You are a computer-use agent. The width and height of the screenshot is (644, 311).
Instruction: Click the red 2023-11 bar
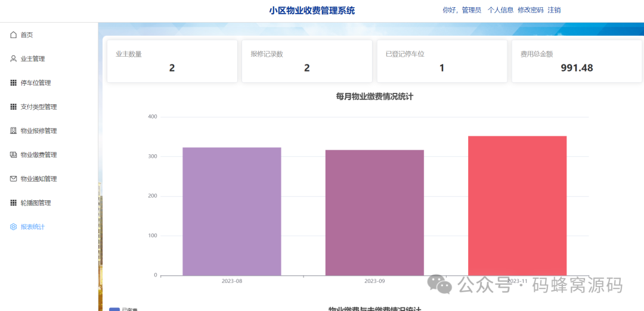(518, 206)
